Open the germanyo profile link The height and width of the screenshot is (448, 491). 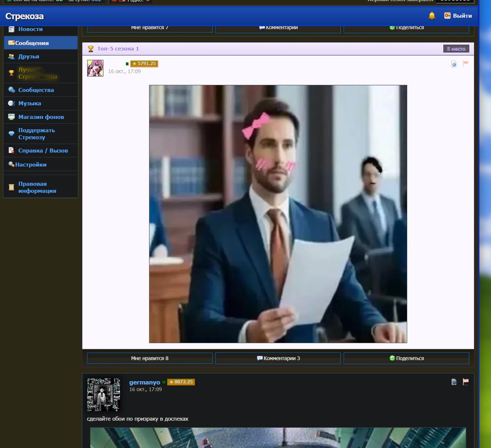click(145, 382)
